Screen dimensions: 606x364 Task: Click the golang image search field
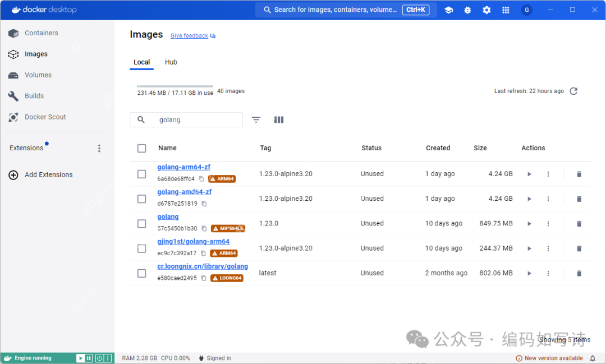[x=196, y=119]
